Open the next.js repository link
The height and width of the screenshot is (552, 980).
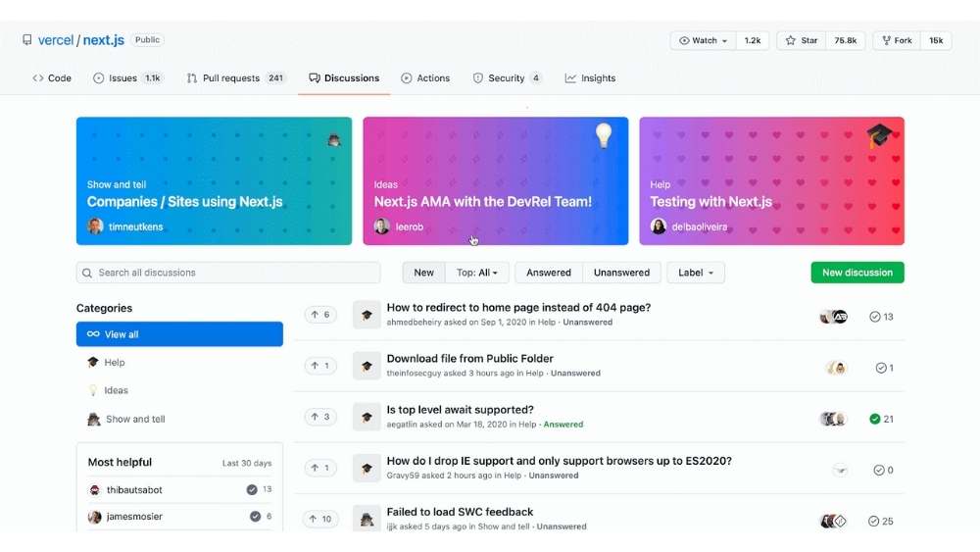104,40
